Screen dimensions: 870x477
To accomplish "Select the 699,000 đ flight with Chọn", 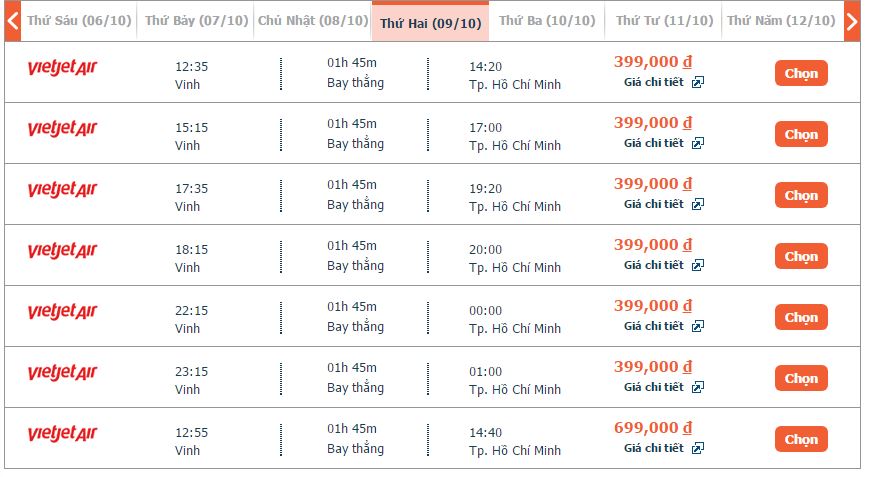I will tap(801, 439).
